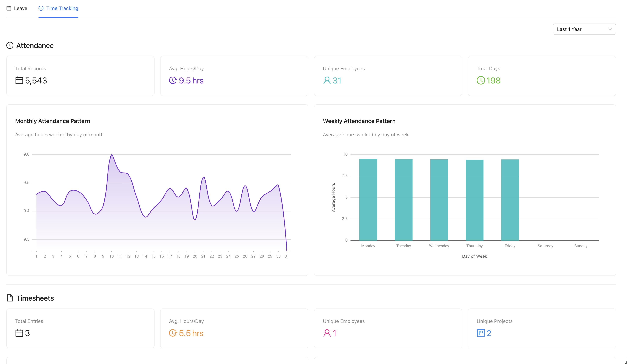Click the clock icon beside Attendance heading

pos(10,45)
